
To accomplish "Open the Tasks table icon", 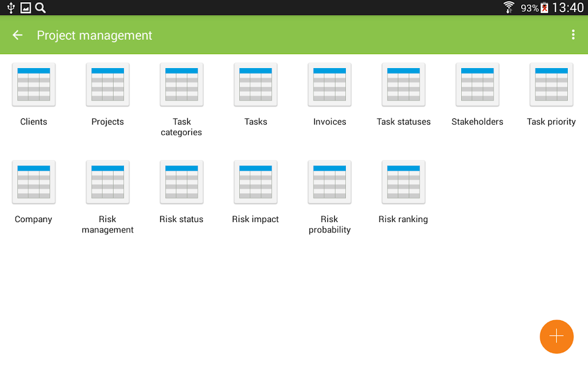I will click(x=256, y=85).
